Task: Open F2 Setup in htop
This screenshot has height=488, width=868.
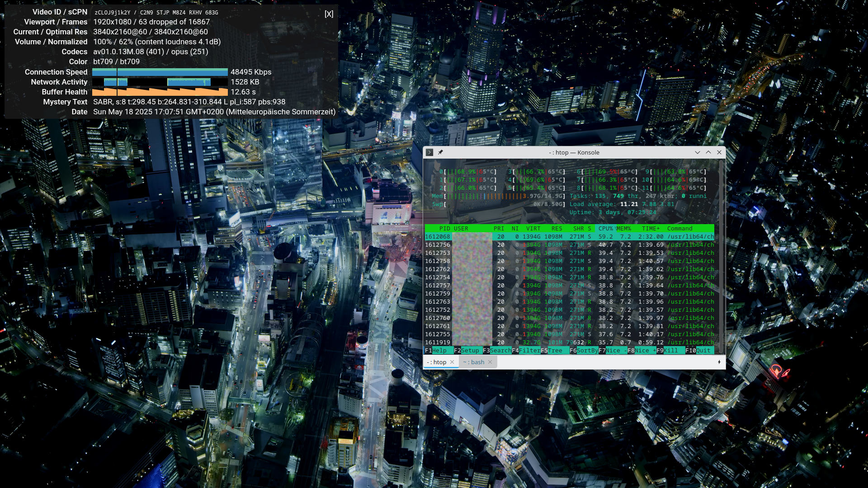Action: click(x=469, y=351)
